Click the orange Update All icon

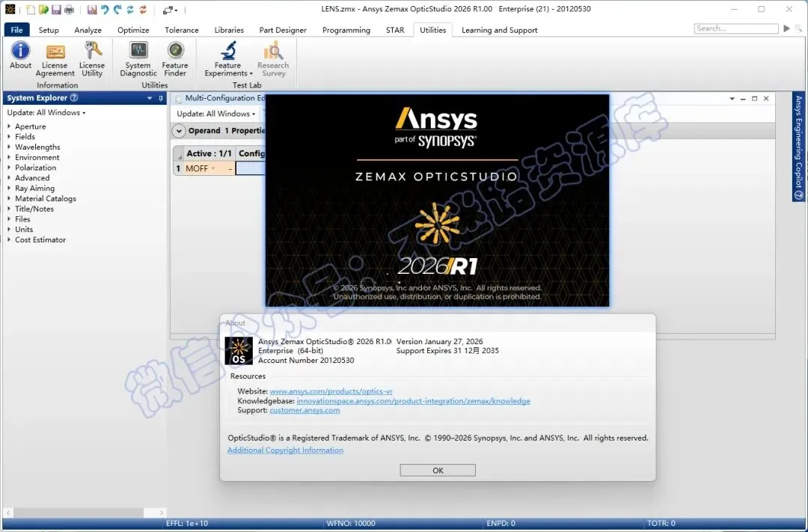[x=143, y=9]
